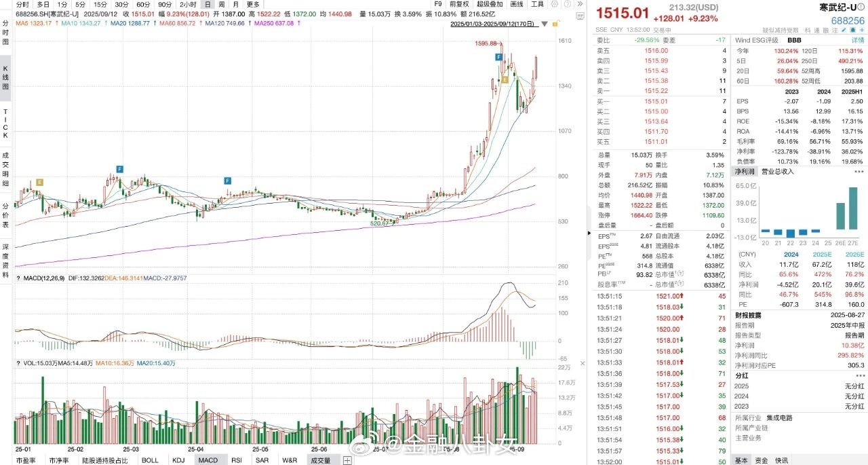Viewport: 868px width, 465px height.
Task: Click the notification bell icon under stock code
Action: [x=854, y=30]
